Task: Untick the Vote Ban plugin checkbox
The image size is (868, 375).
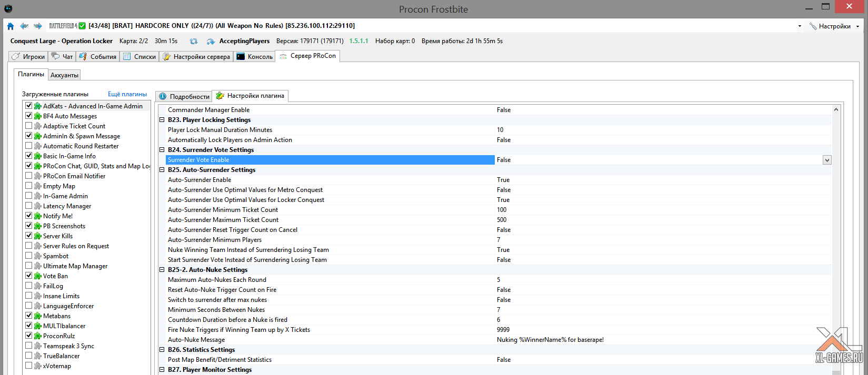Action: [x=29, y=276]
